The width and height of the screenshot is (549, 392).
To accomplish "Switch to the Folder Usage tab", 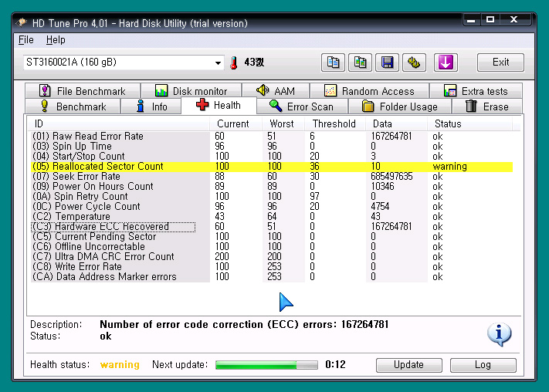I will tap(400, 106).
